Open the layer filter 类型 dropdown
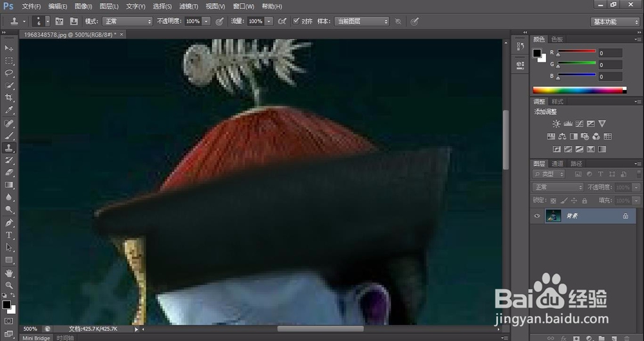644x341 pixels. coord(549,174)
